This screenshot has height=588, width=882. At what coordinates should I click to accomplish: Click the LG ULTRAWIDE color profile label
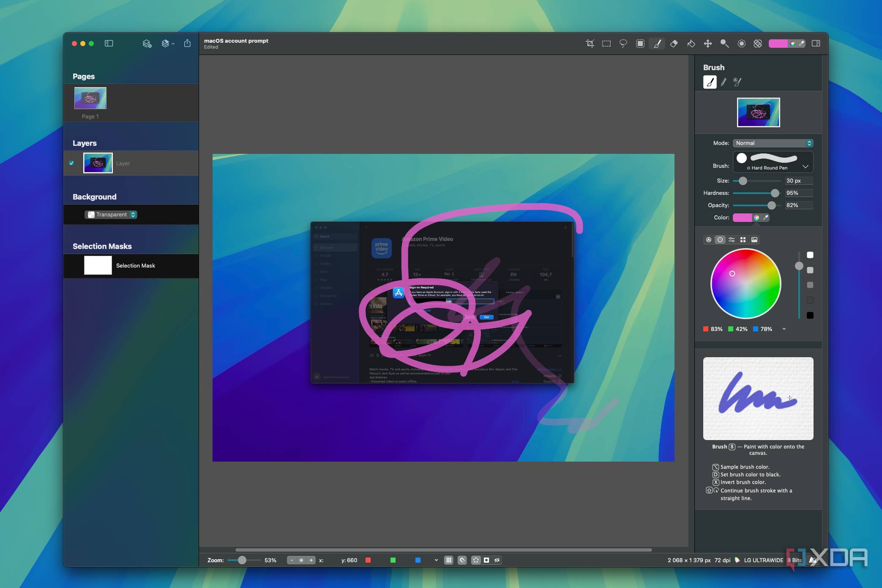[x=764, y=560]
